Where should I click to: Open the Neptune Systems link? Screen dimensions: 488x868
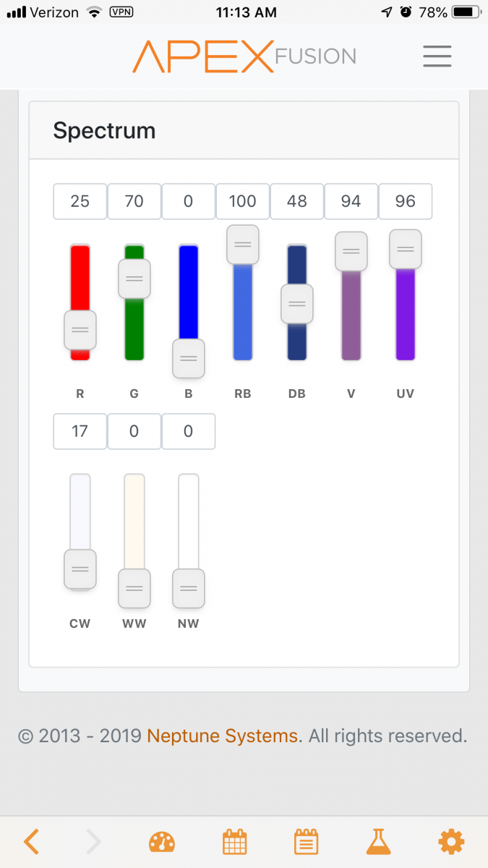pyautogui.click(x=222, y=736)
